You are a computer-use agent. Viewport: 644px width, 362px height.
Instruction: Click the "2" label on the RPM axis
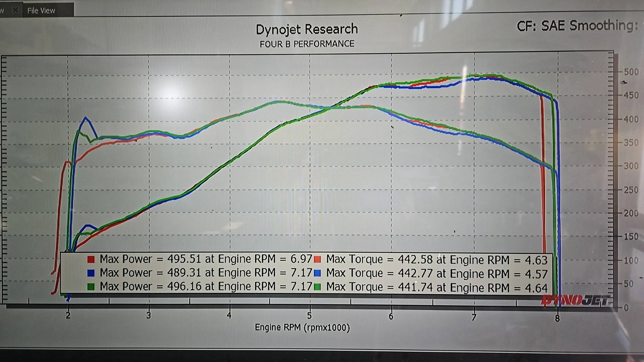[x=68, y=315]
